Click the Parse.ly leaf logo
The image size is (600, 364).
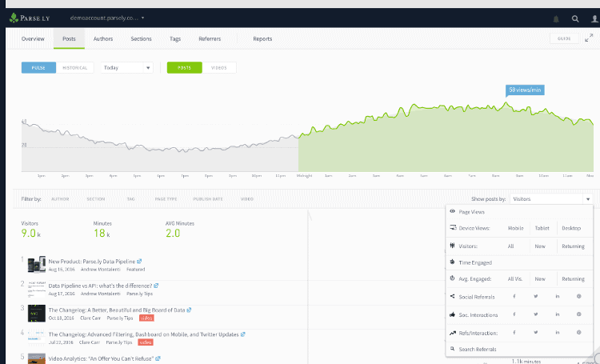click(14, 18)
